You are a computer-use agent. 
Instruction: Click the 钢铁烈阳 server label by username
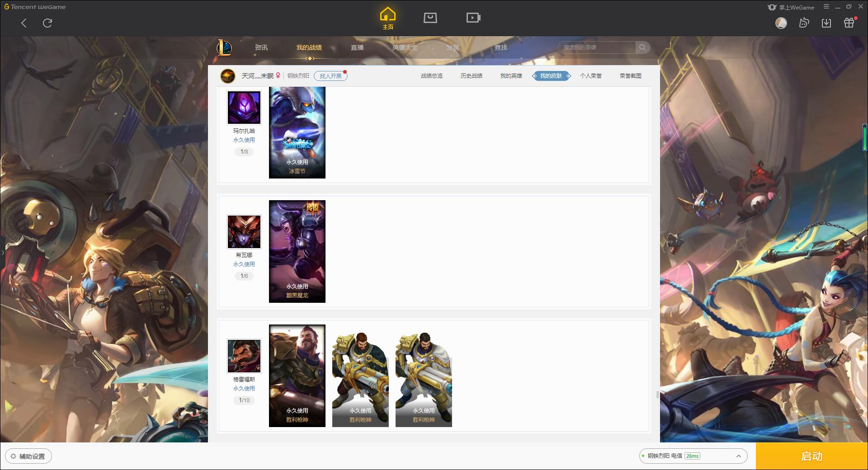pos(298,76)
